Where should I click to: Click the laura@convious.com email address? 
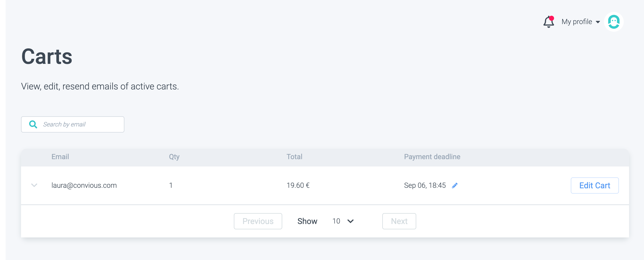pos(84,185)
